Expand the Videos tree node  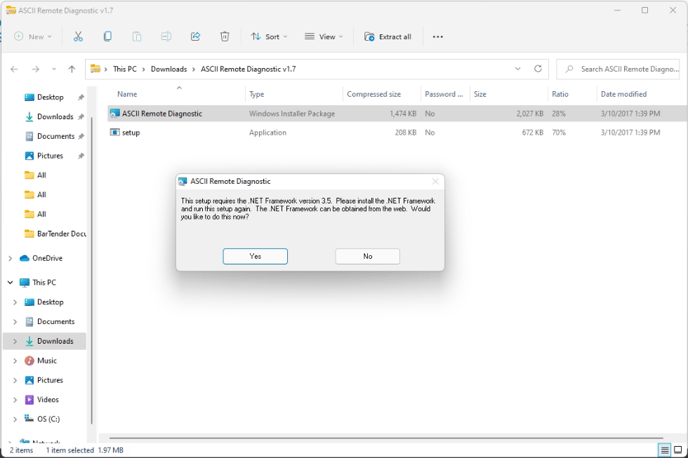(x=15, y=400)
